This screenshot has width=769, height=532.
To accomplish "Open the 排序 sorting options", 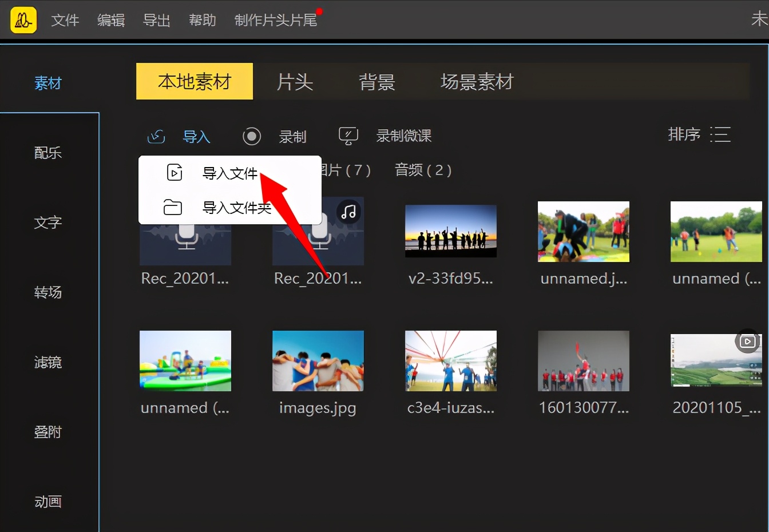I will [x=684, y=134].
